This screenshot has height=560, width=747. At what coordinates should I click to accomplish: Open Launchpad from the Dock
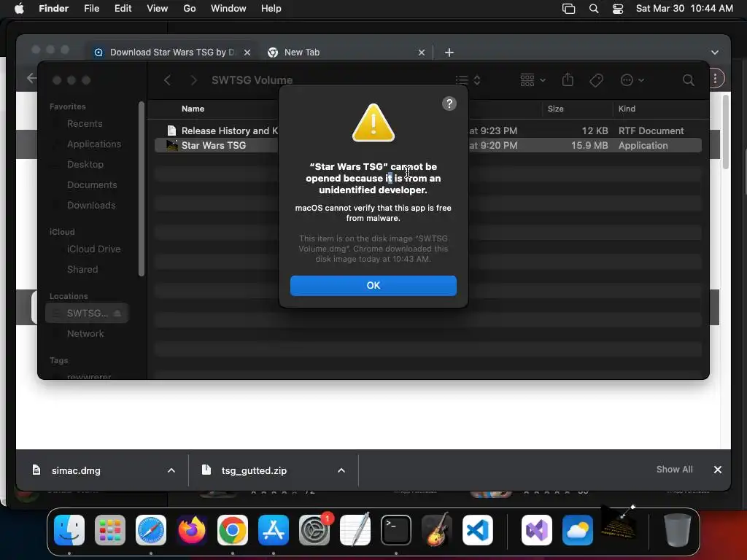point(110,530)
